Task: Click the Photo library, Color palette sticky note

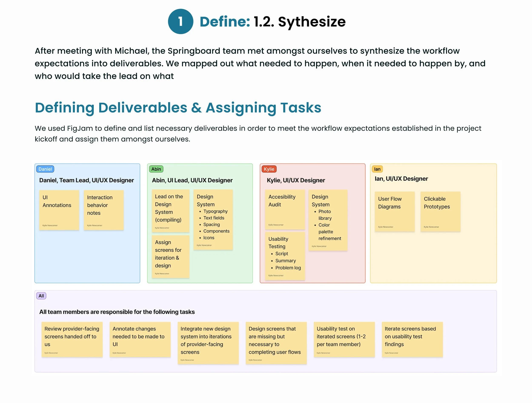Action: (x=328, y=220)
